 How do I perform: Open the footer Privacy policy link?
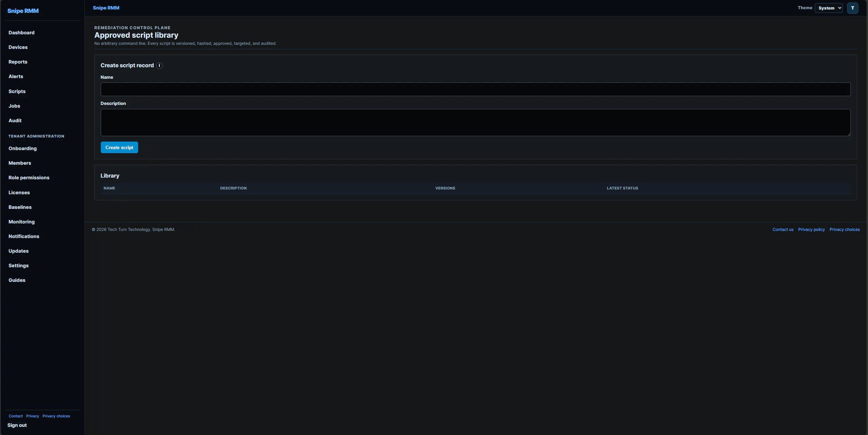811,230
